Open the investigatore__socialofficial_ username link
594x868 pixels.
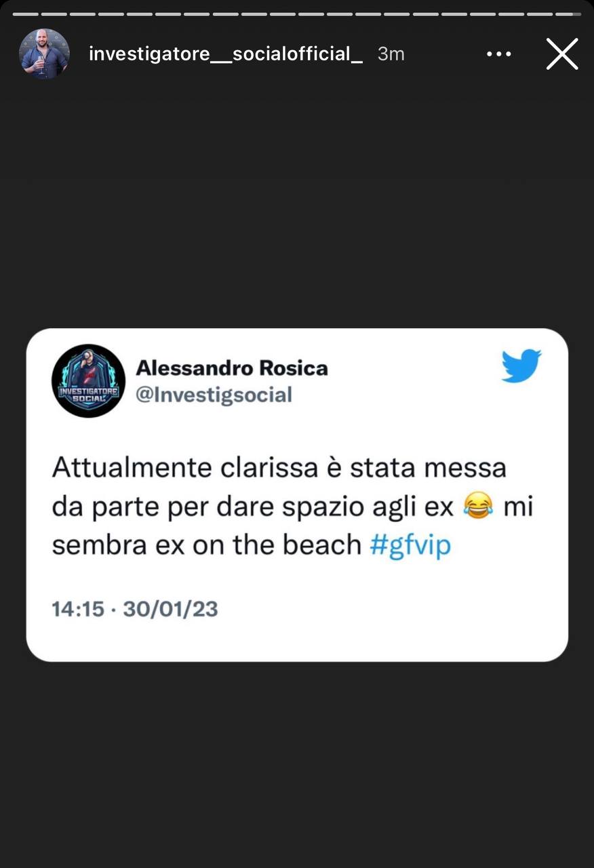click(x=226, y=54)
